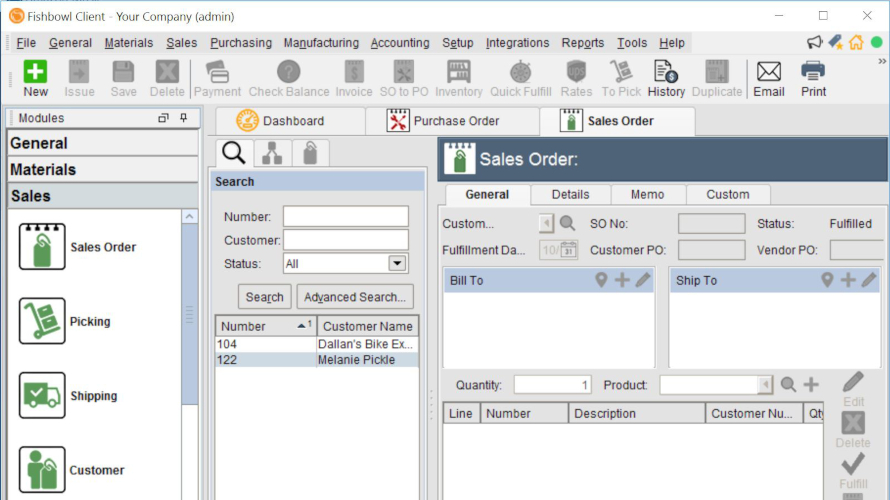Click the product search magnifier icon

click(x=788, y=385)
